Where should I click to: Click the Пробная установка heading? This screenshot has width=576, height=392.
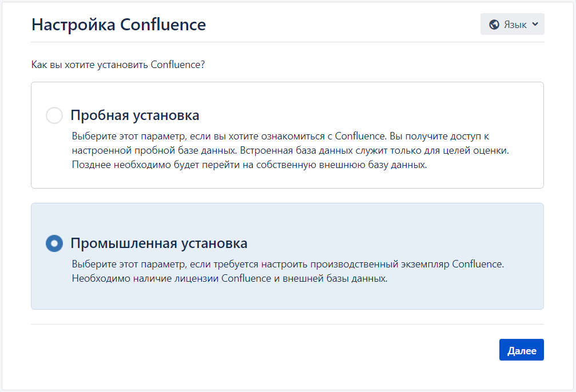pyautogui.click(x=135, y=115)
